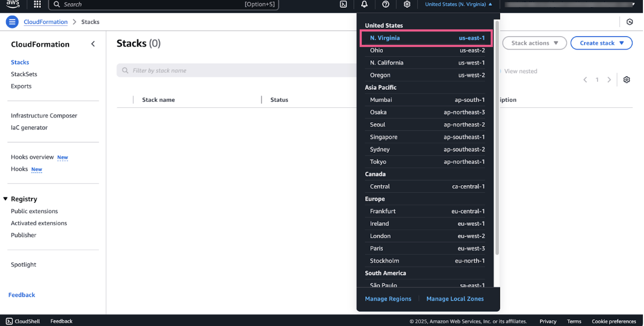This screenshot has height=326, width=644.
Task: Open Infrastructure Composer
Action: tap(44, 116)
